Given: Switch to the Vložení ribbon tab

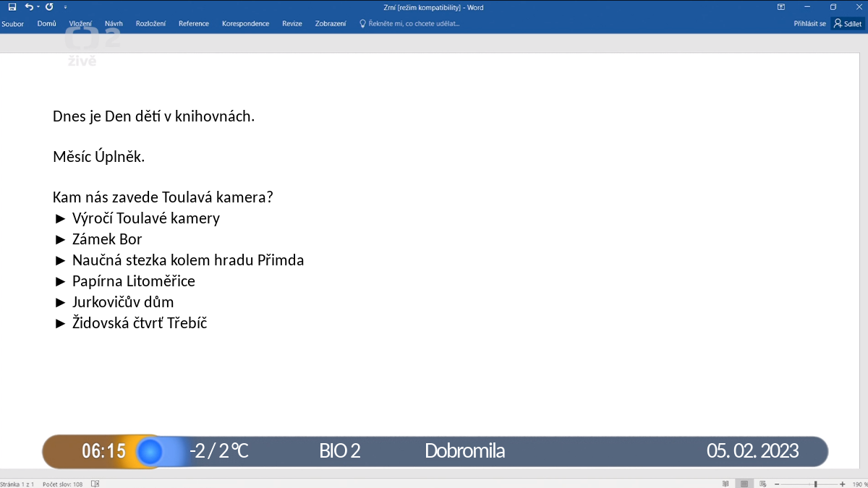Looking at the screenshot, I should coord(80,24).
